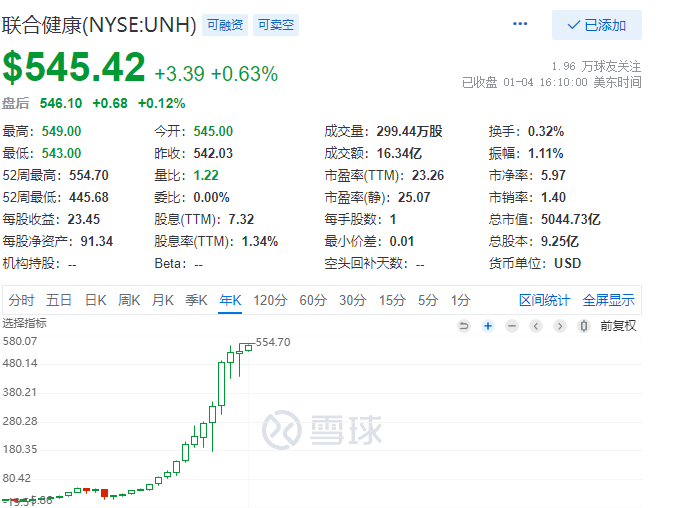674x508 pixels.
Task: Zoom out chart with minus icon
Action: tap(512, 326)
